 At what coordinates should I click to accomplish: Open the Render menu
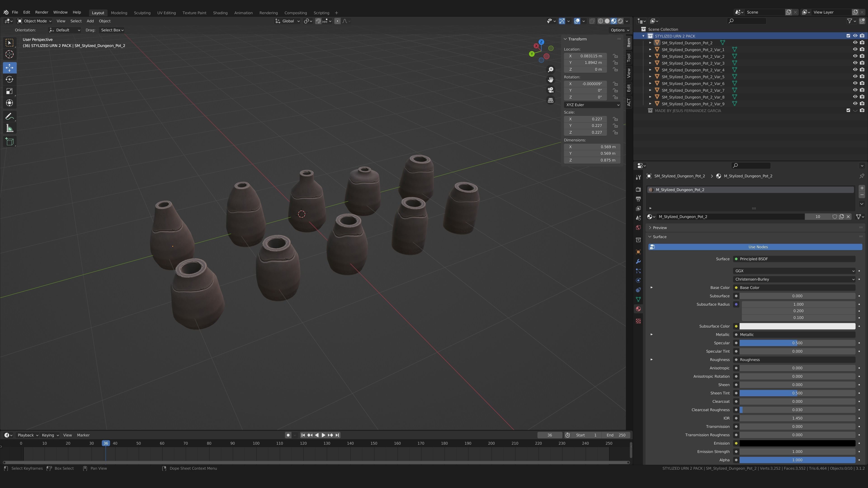(x=42, y=12)
